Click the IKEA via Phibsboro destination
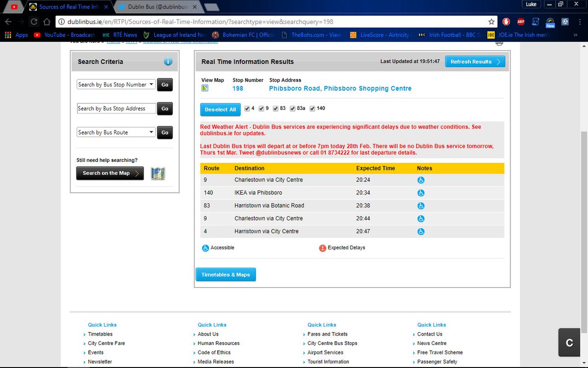The width and height of the screenshot is (588, 368). click(258, 193)
